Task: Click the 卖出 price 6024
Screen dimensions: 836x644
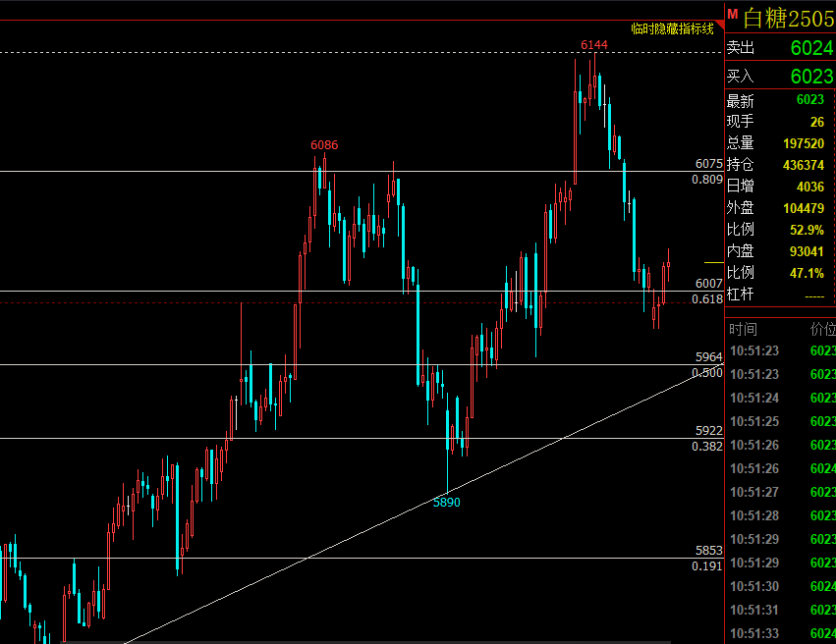Action: 811,48
